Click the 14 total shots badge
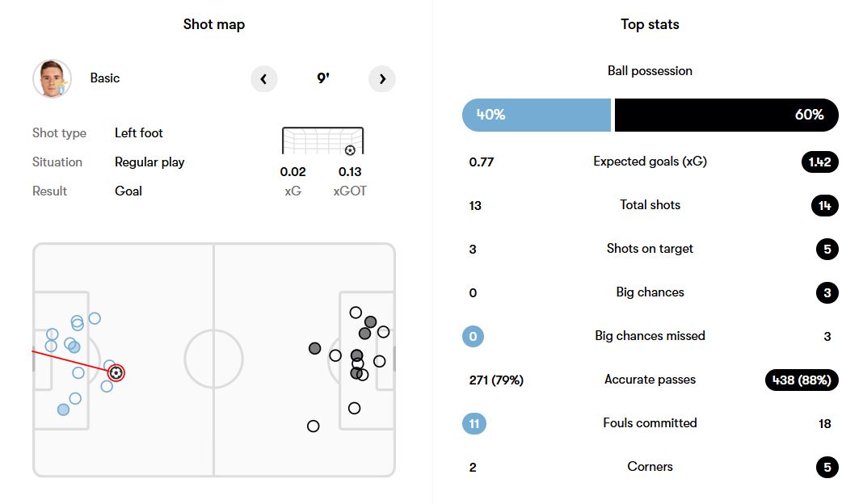Viewport: 863px width, 504px height. 825,205
